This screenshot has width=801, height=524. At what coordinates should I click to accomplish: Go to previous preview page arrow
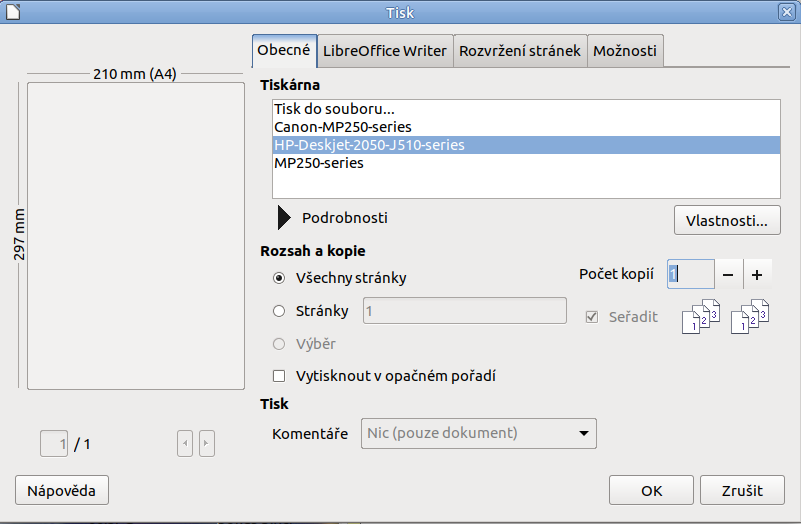coord(184,443)
